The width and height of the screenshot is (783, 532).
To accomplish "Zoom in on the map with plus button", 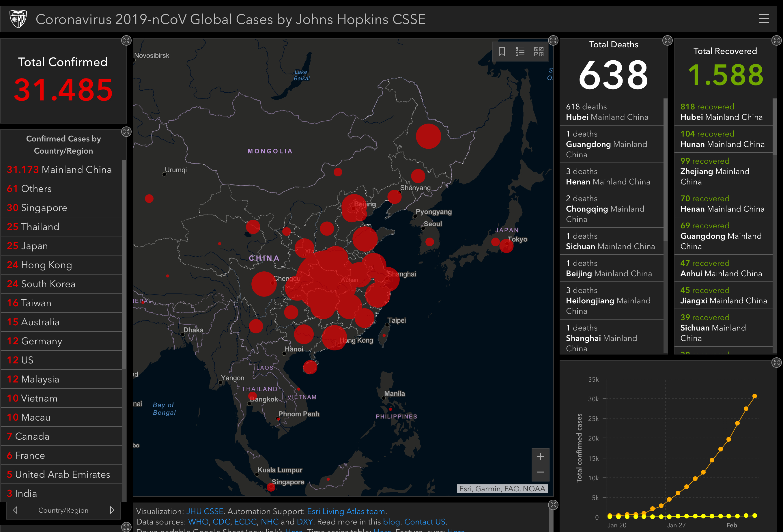I will [x=540, y=456].
